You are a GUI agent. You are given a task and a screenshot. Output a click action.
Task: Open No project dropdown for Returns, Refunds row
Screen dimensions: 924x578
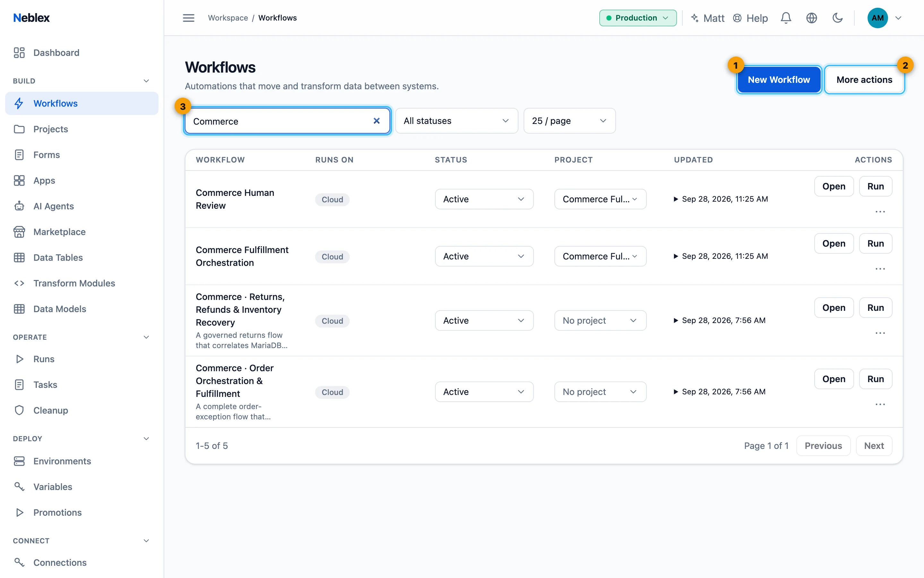[600, 320]
